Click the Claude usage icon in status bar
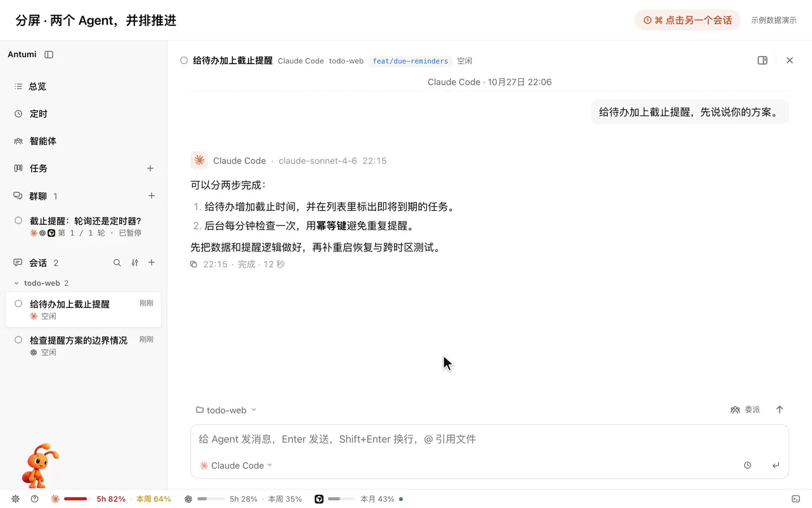Viewport: 812px width, 508px height. pyautogui.click(x=55, y=499)
